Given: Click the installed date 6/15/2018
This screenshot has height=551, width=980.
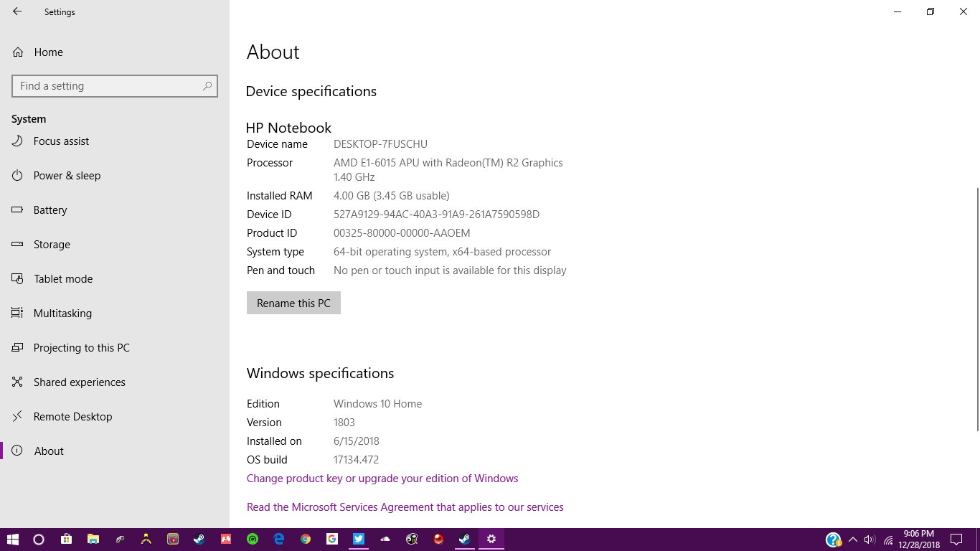Looking at the screenshot, I should click(357, 441).
